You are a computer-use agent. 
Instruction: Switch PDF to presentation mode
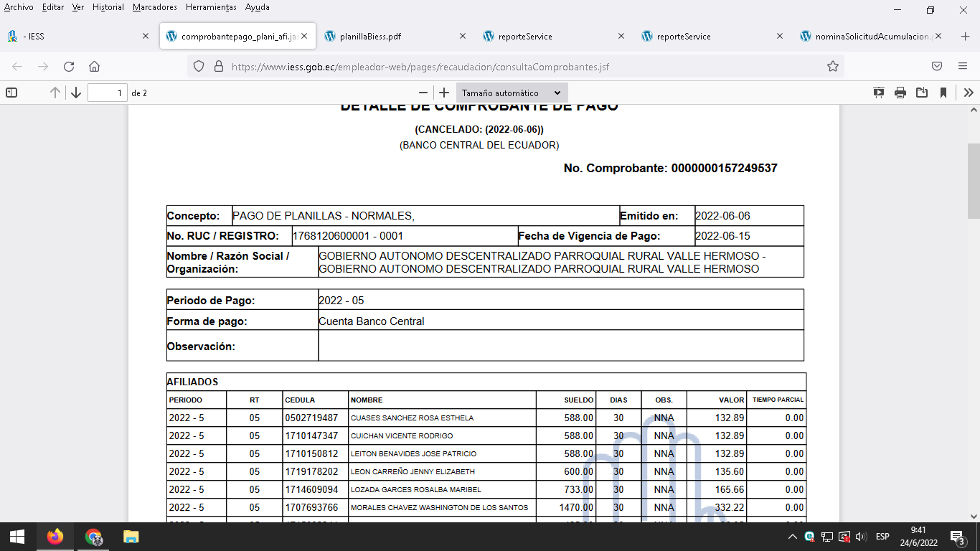(879, 93)
